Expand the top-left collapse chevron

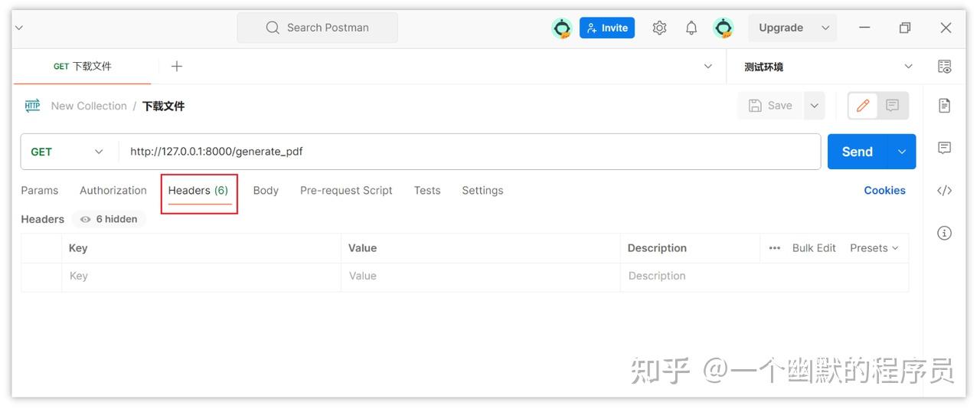click(x=19, y=28)
